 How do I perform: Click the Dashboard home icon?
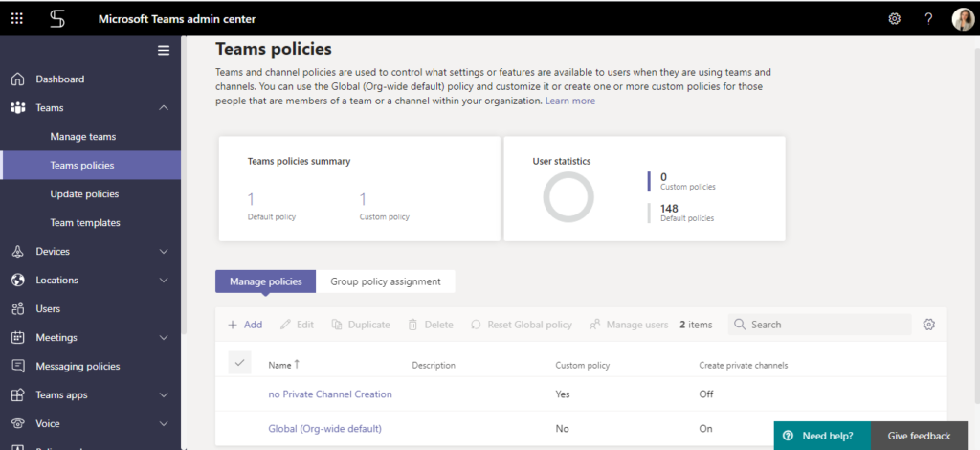click(18, 79)
